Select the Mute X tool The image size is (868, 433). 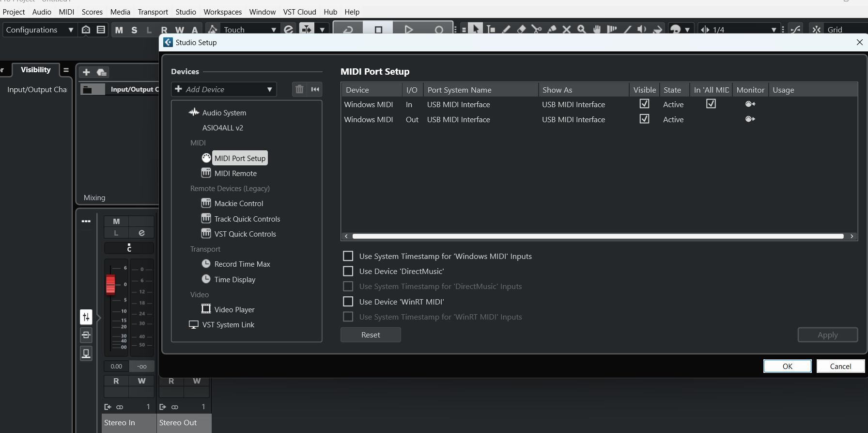pyautogui.click(x=567, y=29)
